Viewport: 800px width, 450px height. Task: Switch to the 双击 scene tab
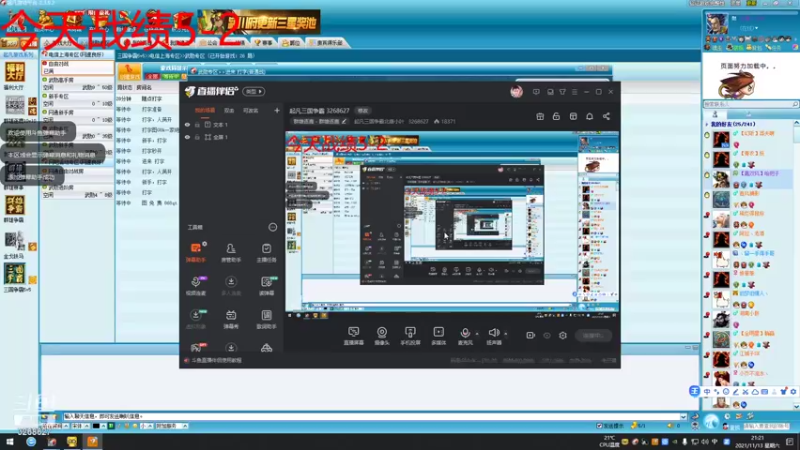click(x=229, y=110)
